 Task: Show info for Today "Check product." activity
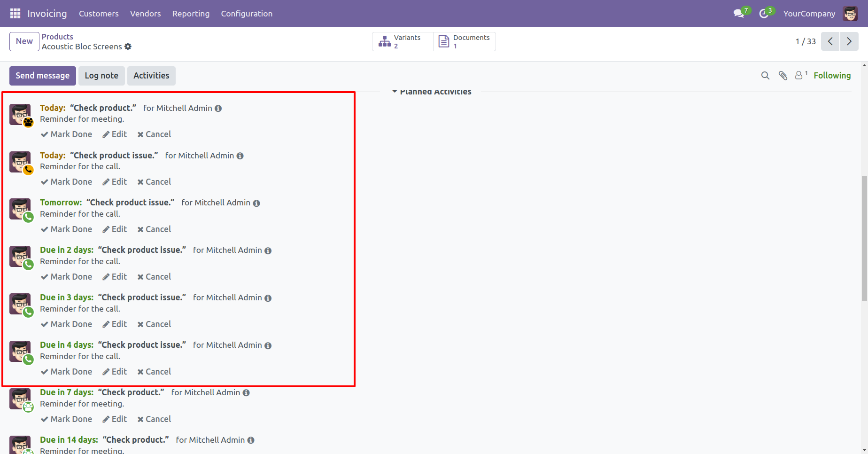(x=218, y=109)
